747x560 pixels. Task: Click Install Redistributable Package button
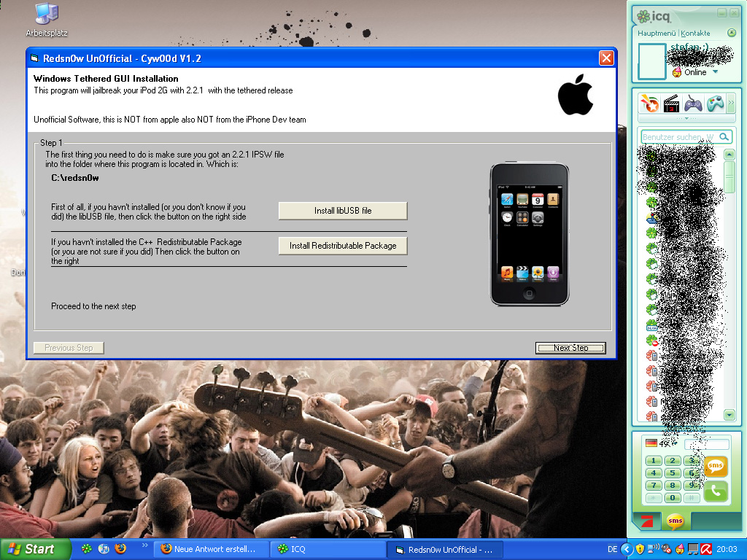pyautogui.click(x=343, y=246)
